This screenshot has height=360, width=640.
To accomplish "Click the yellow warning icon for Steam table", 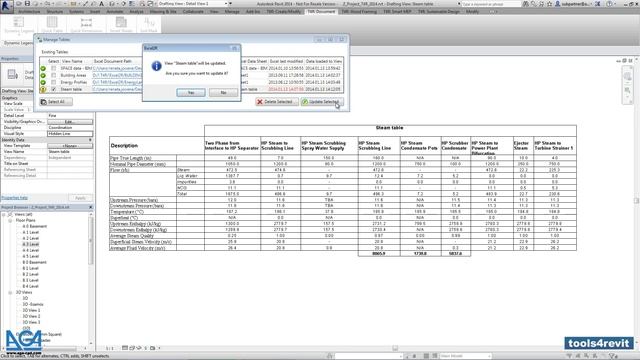I will click(43, 89).
